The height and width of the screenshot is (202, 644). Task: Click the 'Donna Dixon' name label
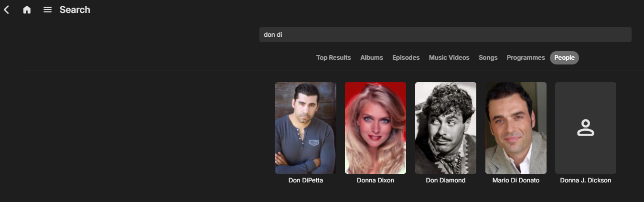pyautogui.click(x=376, y=181)
